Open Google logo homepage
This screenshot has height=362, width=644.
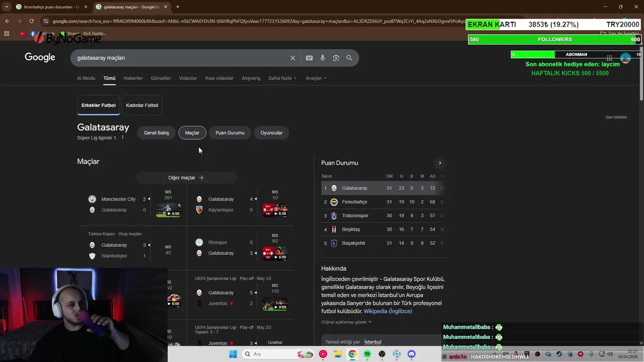[x=40, y=57]
